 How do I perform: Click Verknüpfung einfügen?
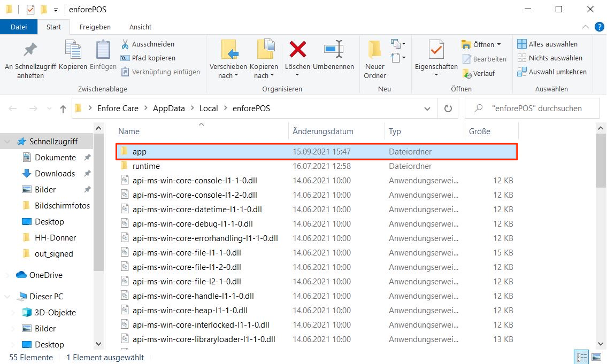tap(160, 72)
